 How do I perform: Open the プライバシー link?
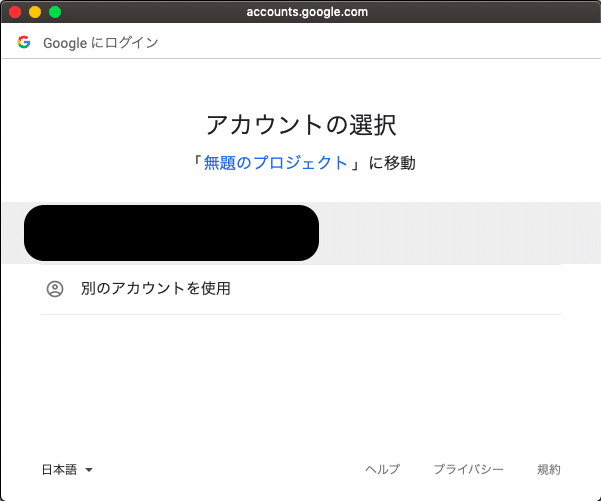click(x=468, y=469)
